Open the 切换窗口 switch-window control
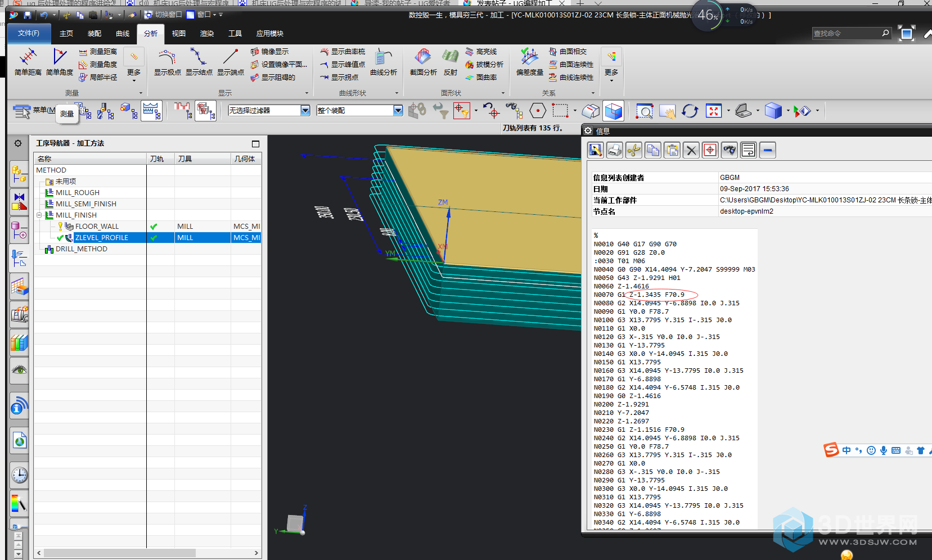Image resolution: width=932 pixels, height=560 pixels. [163, 15]
